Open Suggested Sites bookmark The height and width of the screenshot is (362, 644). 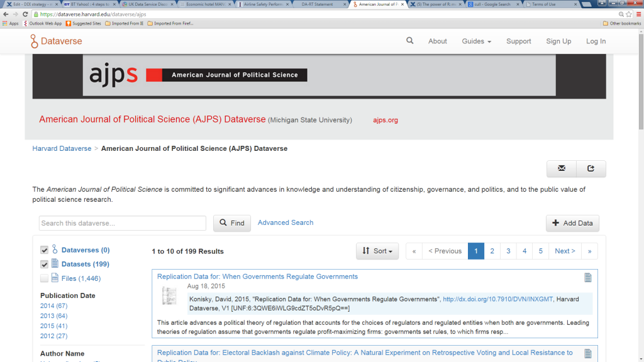[84, 23]
